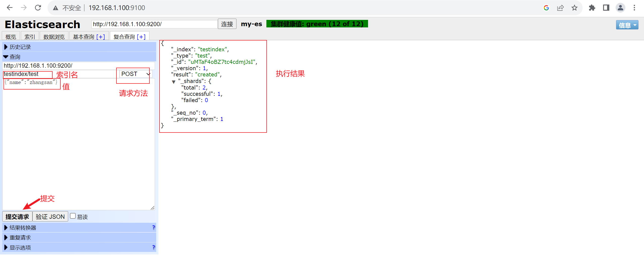The height and width of the screenshot is (262, 644).
Task: Click the browser back arrow
Action: pos(10,8)
